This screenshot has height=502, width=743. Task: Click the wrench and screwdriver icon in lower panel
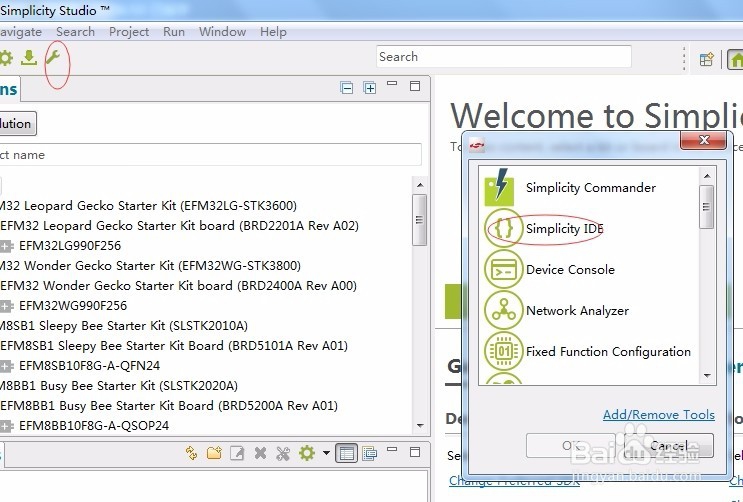point(283,453)
